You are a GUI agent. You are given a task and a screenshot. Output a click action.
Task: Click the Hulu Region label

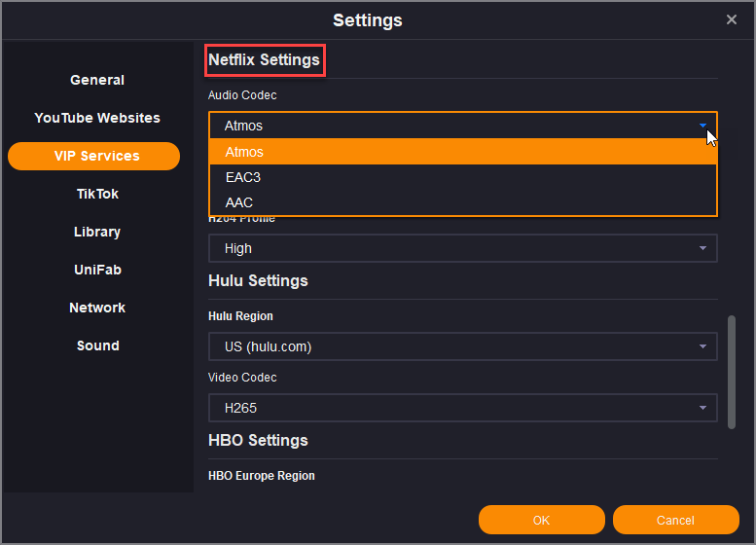tap(240, 316)
